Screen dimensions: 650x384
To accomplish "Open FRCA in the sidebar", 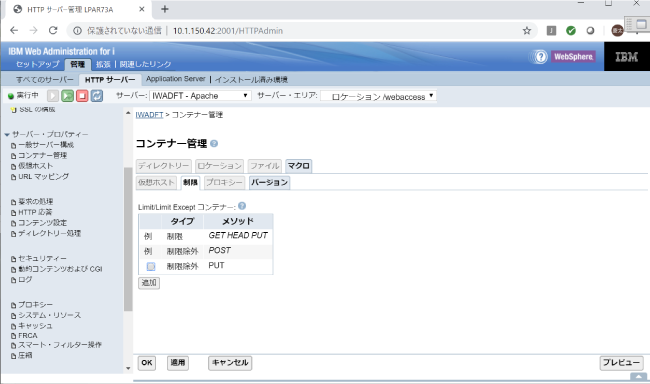I will [28, 335].
